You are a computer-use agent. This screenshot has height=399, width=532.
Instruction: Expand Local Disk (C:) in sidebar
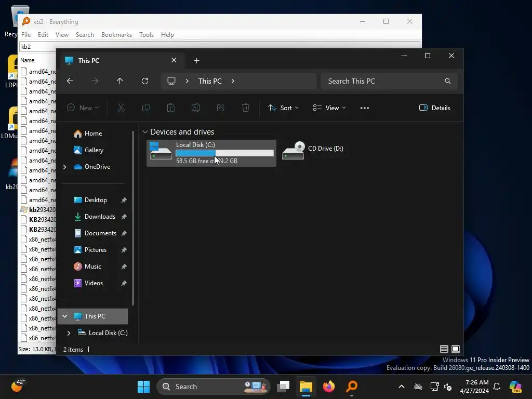coord(69,333)
